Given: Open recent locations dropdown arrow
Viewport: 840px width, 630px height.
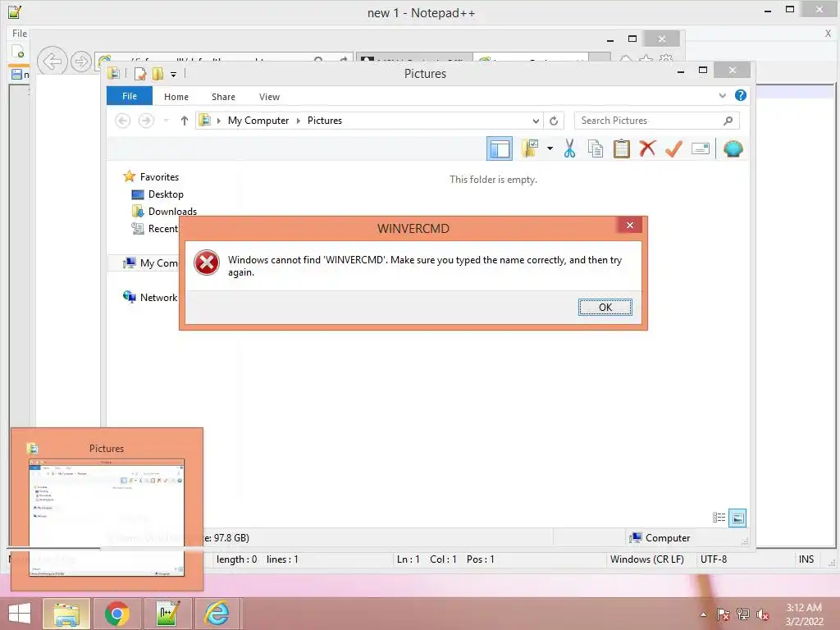Looking at the screenshot, I should tap(166, 121).
